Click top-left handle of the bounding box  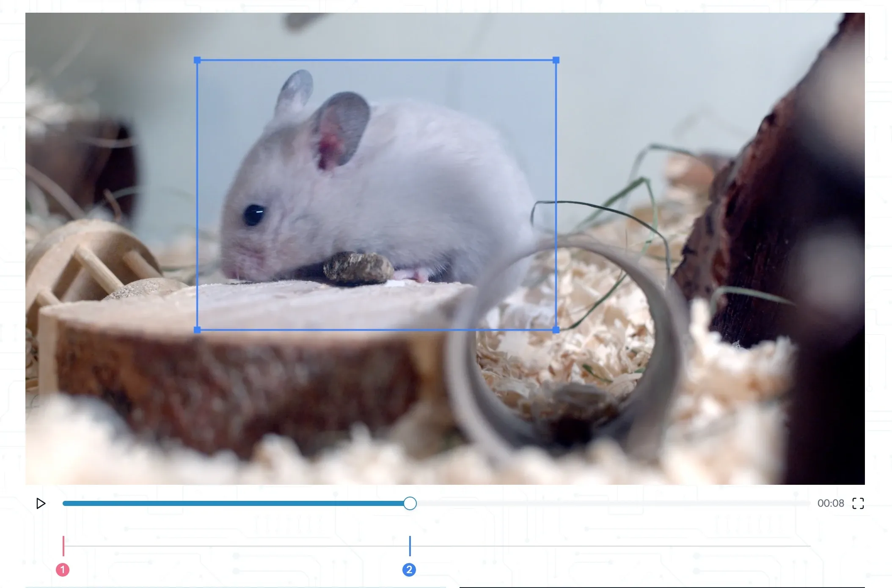coord(197,60)
